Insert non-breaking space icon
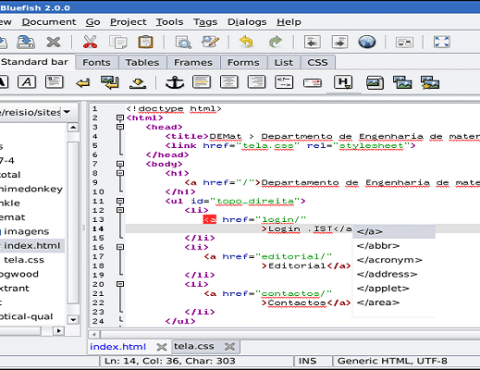This screenshot has height=370, width=480. tap(138, 83)
